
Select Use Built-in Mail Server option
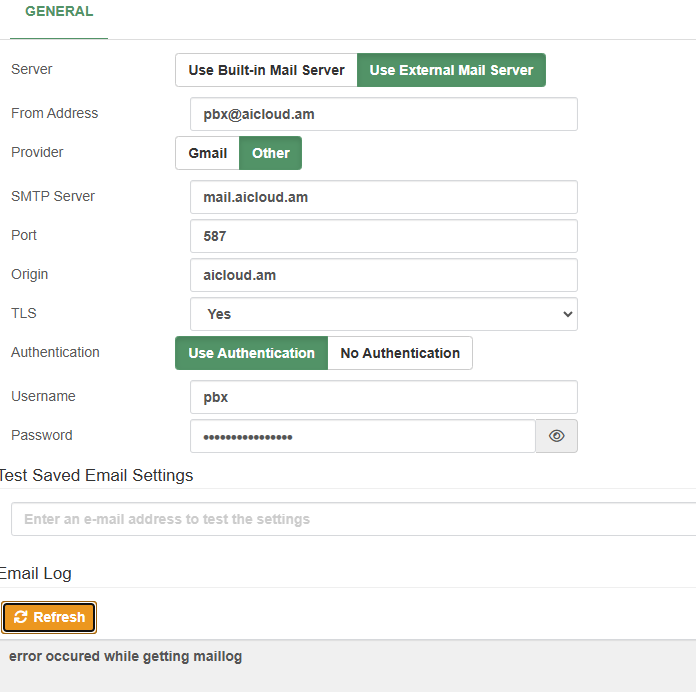click(x=266, y=70)
